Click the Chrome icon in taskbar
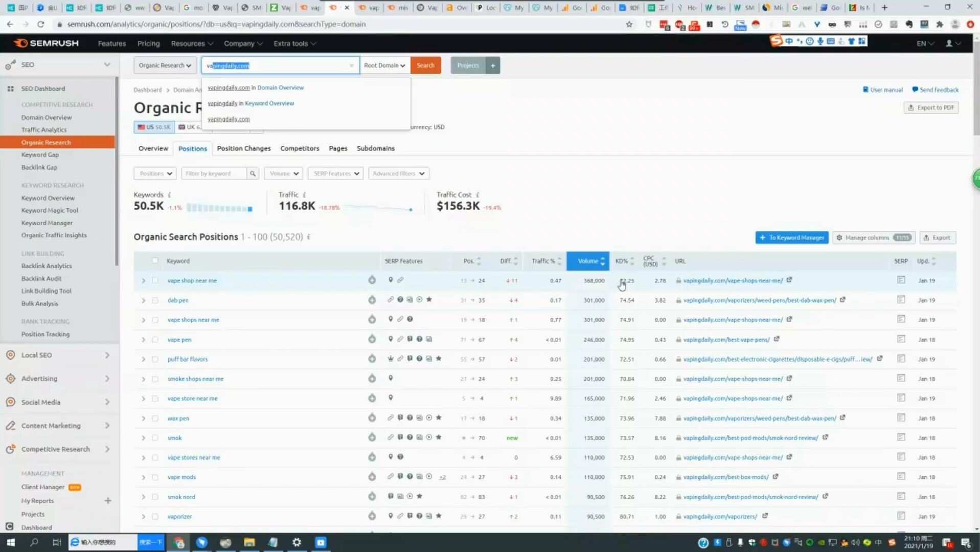Viewport: 980px width, 552px height. pos(178,542)
